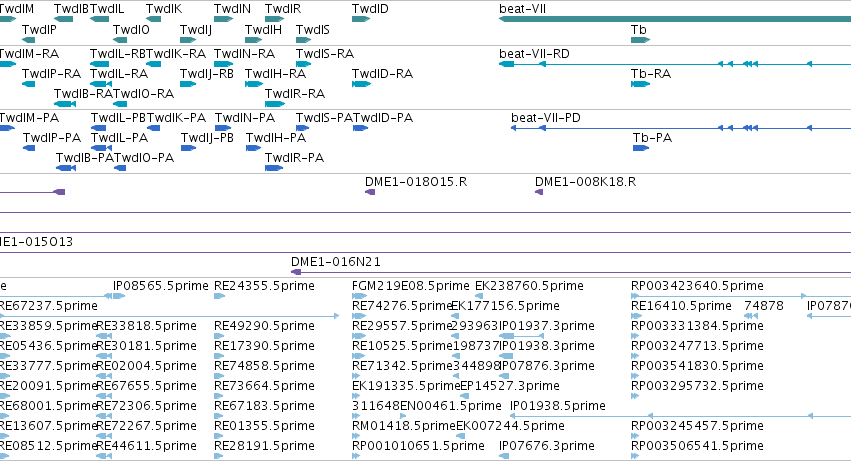Click the TwdlB-RA transcript label

point(84,93)
